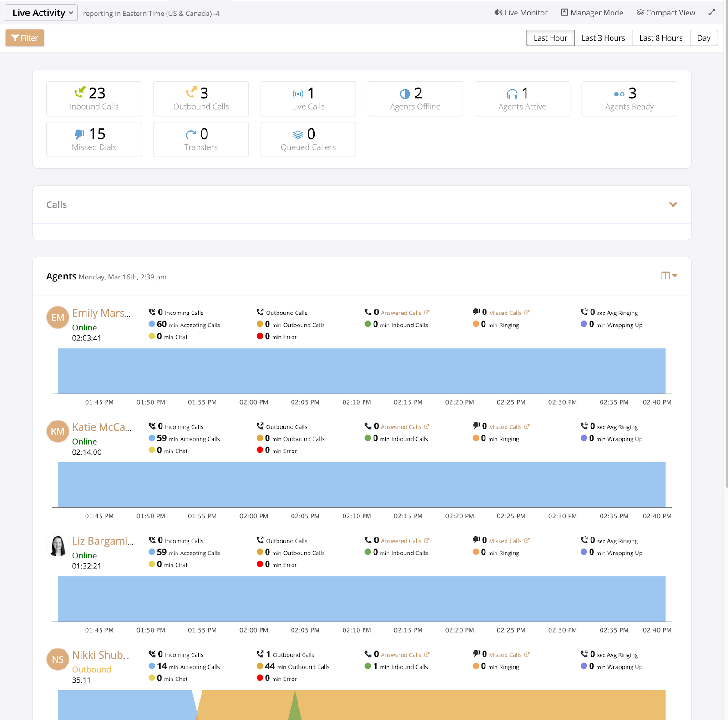Click Nikki Shub Avg Ringing phone icon
The image size is (728, 720).
[x=584, y=654]
